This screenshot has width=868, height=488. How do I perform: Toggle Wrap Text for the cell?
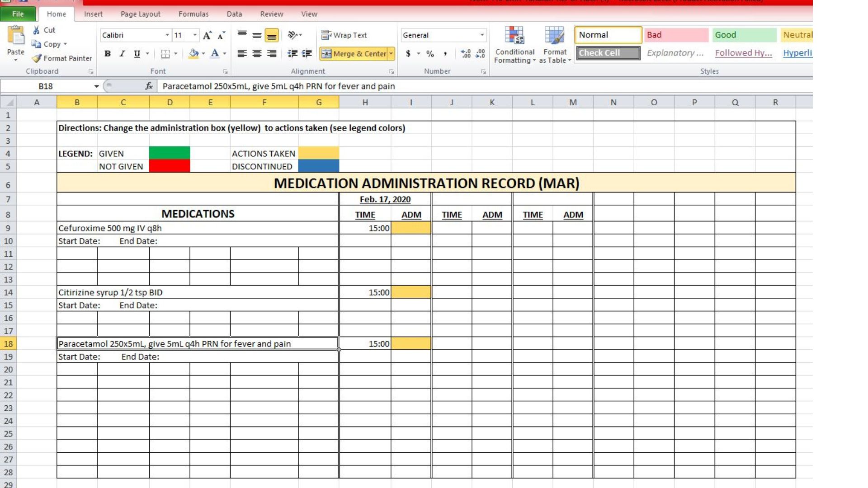pyautogui.click(x=344, y=35)
